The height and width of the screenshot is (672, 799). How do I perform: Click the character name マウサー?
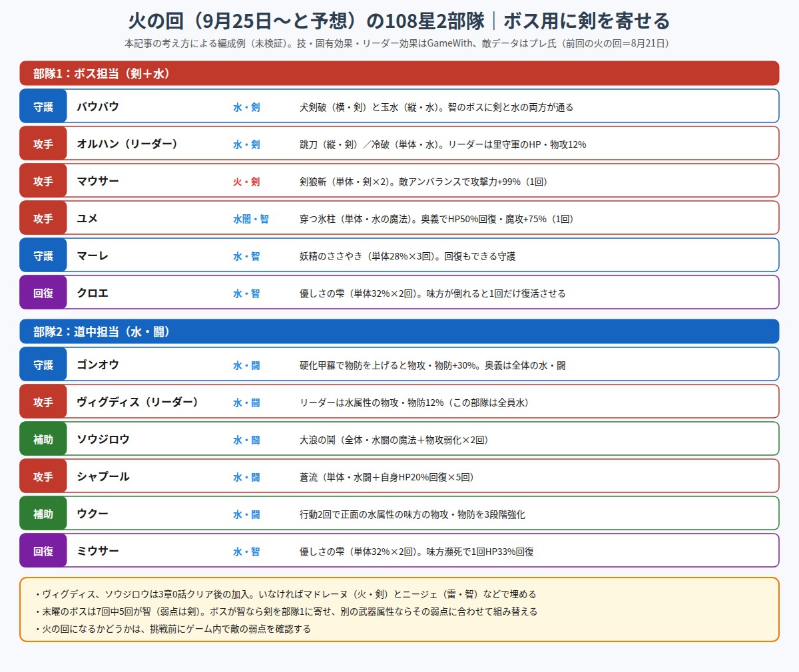(98, 181)
